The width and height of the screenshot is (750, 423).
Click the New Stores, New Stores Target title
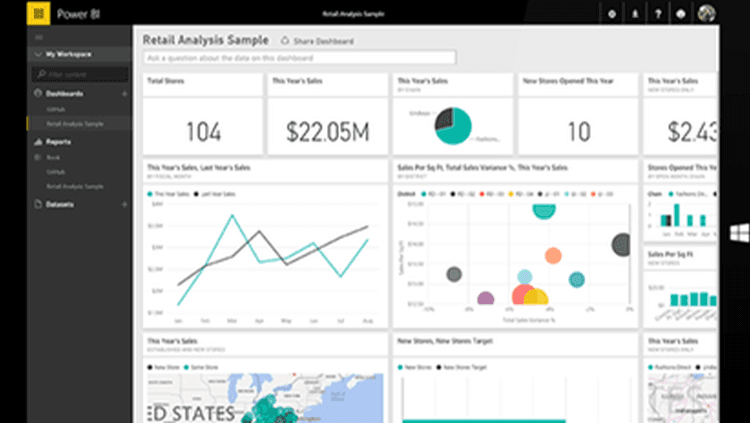pos(445,341)
